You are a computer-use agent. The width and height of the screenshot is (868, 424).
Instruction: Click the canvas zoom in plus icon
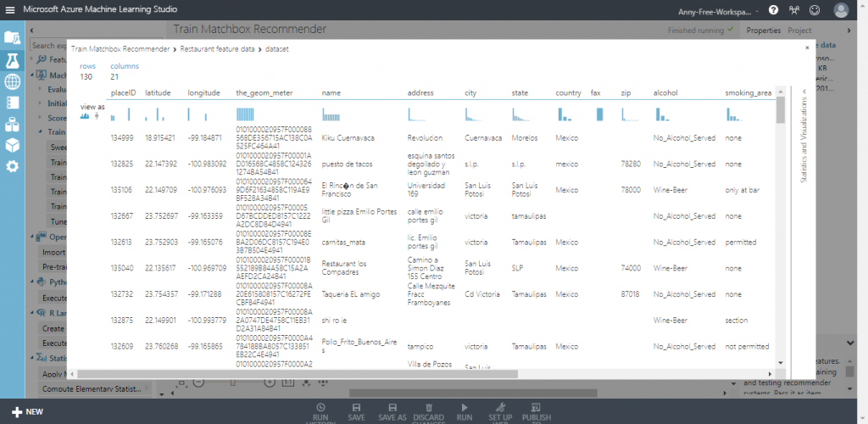coord(270,382)
